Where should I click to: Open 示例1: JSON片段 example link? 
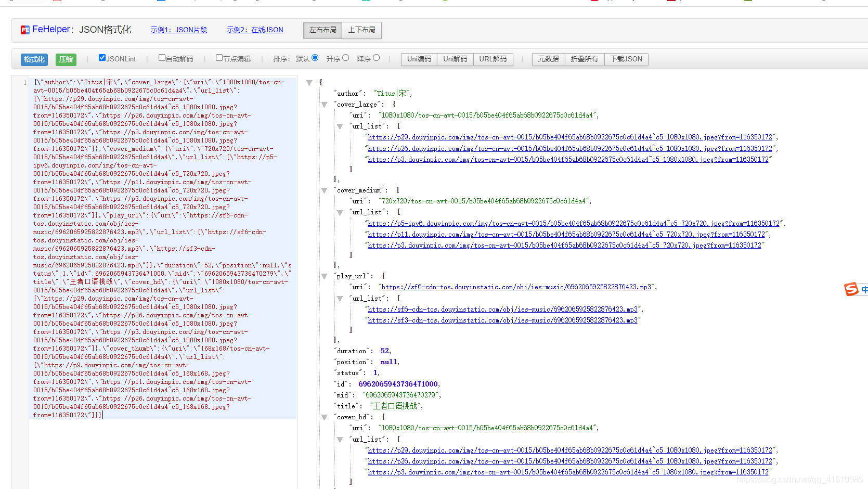coord(179,30)
